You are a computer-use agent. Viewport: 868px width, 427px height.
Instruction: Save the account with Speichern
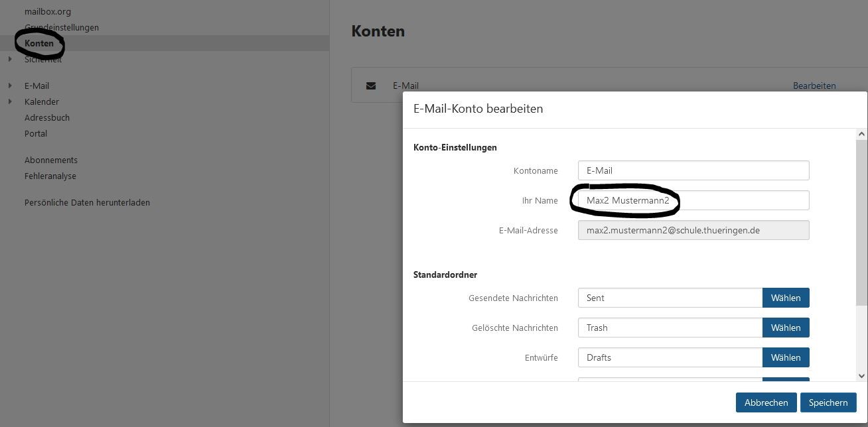point(828,402)
